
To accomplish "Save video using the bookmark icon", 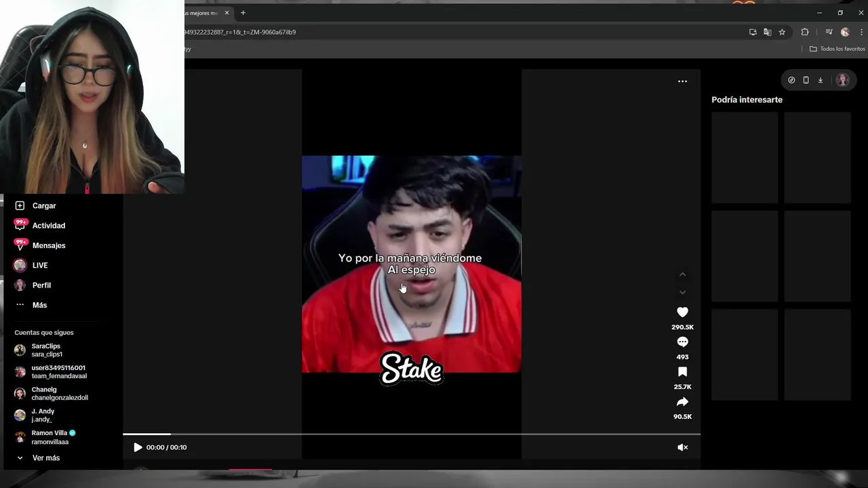I will 682,371.
